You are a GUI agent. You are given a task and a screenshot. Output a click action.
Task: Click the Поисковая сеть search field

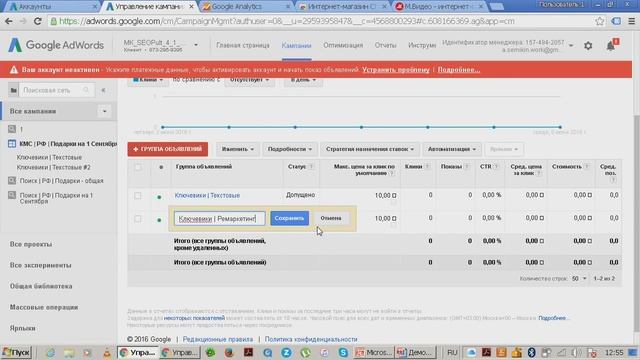56,90
